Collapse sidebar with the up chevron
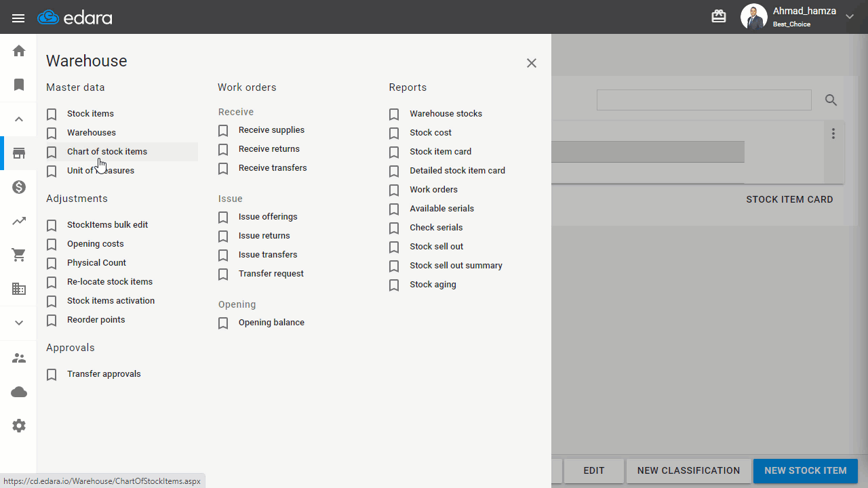Viewport: 868px width, 488px height. coord(19,119)
